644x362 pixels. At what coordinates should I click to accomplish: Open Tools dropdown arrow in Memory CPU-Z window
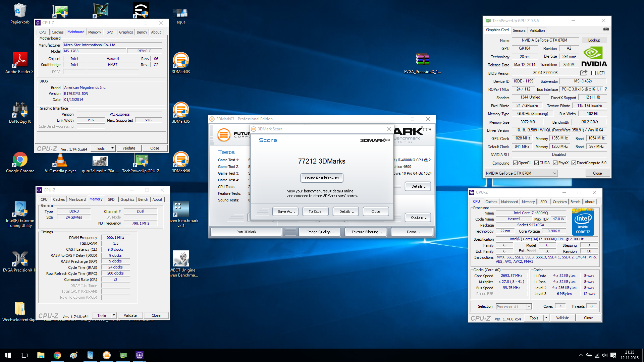coord(114,315)
